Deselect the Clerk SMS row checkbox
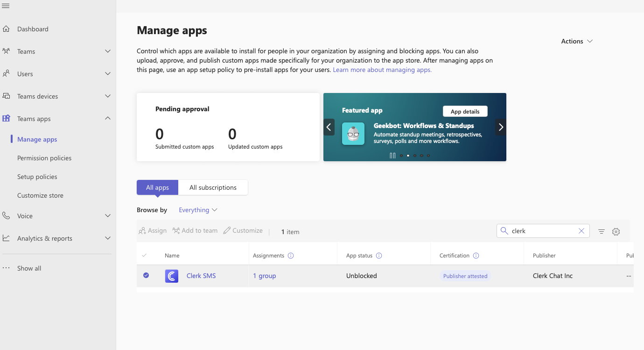Image resolution: width=644 pixels, height=350 pixels. pos(146,276)
